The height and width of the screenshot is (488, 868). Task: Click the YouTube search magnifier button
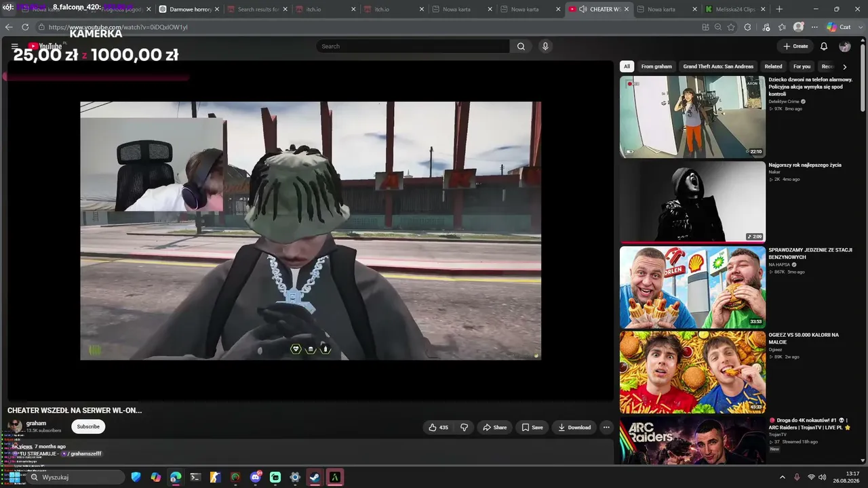pos(521,46)
